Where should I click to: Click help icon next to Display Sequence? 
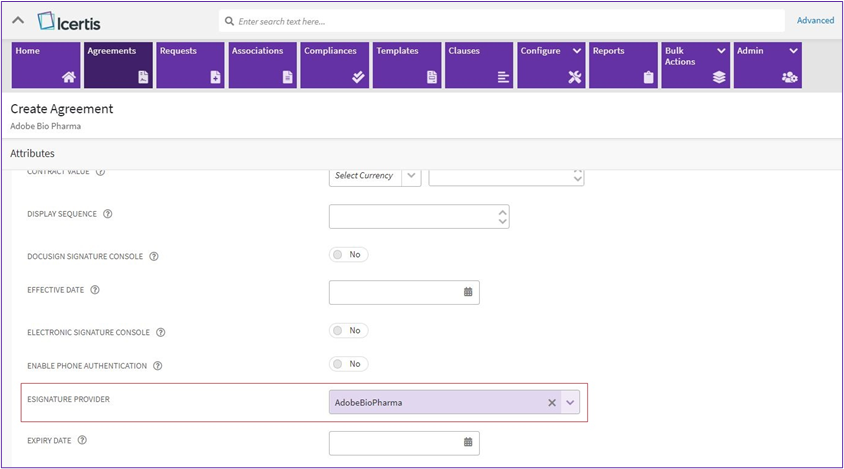(x=108, y=214)
